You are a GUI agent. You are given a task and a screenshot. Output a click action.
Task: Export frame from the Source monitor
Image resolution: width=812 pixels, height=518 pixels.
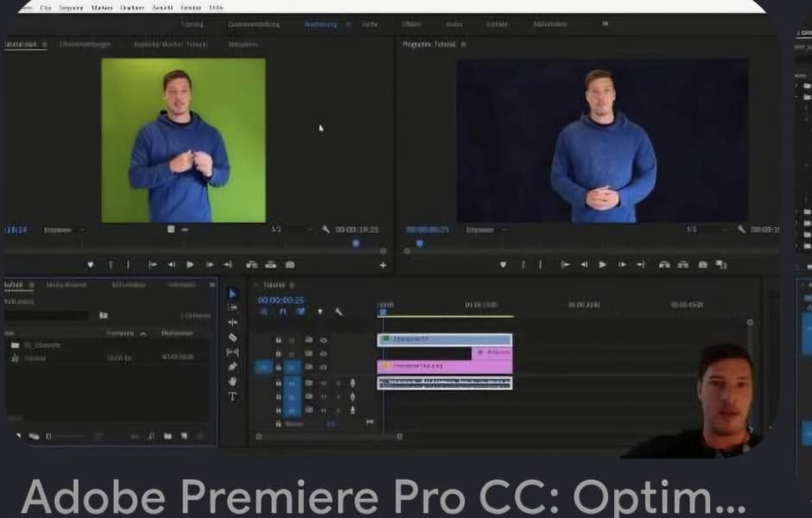[290, 265]
